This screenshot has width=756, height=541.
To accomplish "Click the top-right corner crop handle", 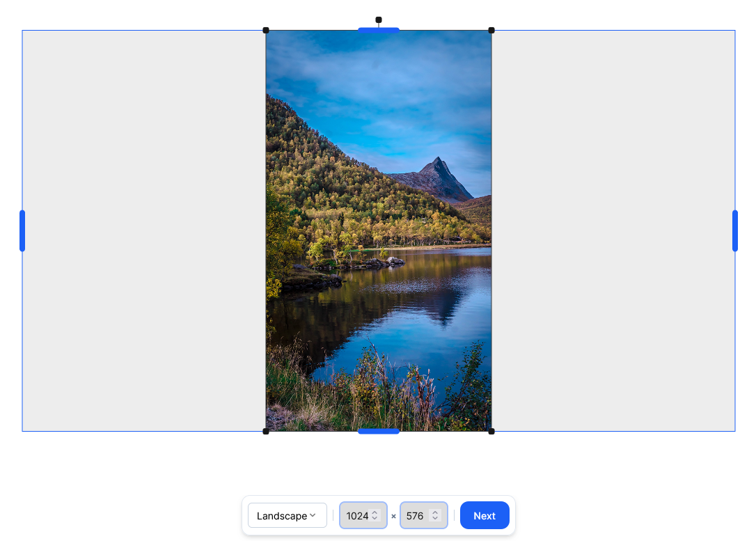I will coord(491,31).
